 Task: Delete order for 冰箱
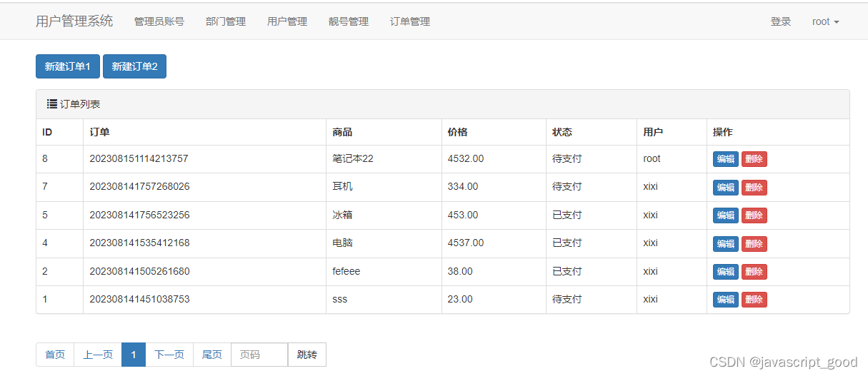(x=754, y=215)
